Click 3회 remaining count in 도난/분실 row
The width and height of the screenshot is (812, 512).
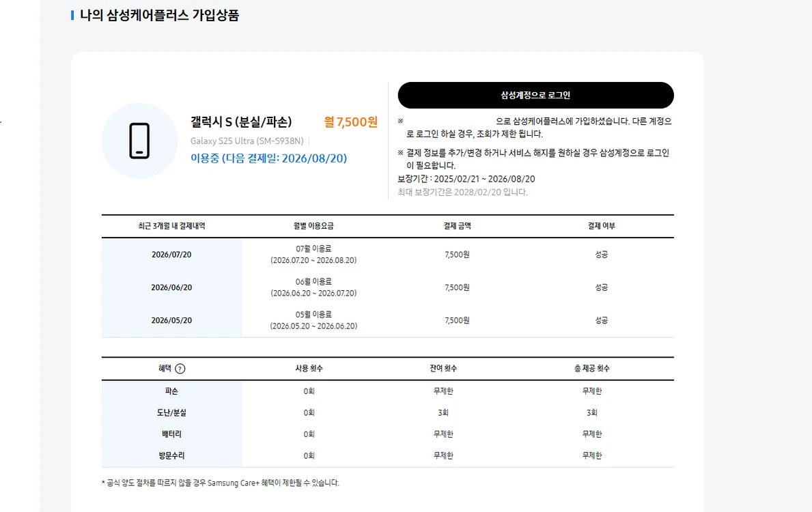[x=443, y=413]
